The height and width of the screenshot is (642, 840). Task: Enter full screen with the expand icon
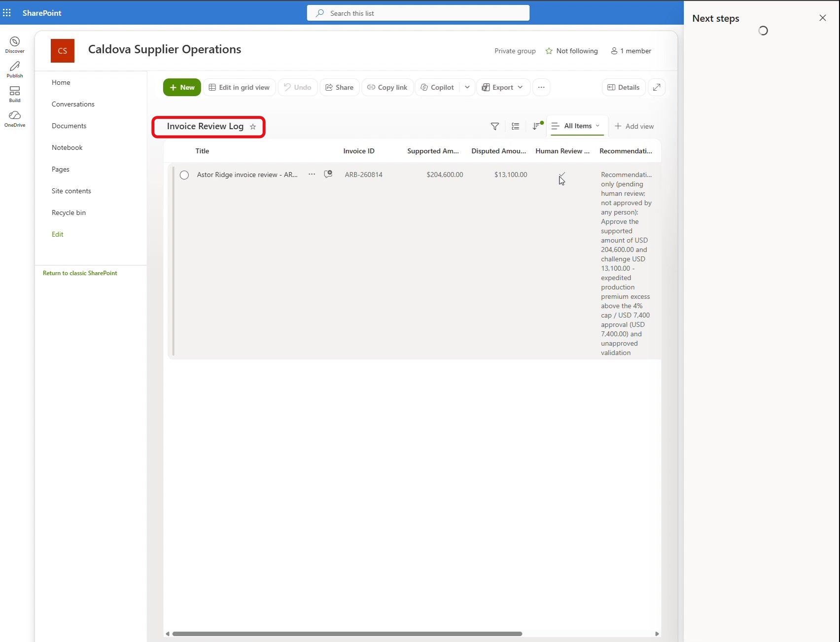pyautogui.click(x=657, y=87)
